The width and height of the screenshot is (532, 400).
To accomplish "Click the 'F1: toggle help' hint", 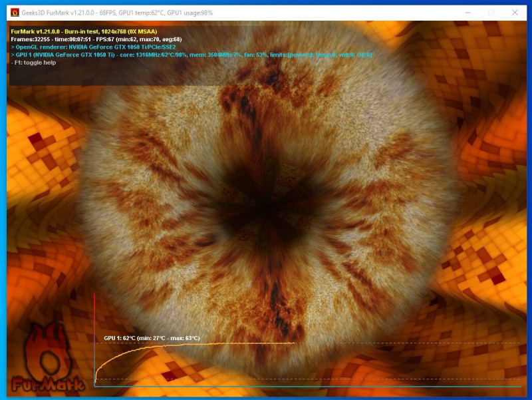I will [x=33, y=63].
